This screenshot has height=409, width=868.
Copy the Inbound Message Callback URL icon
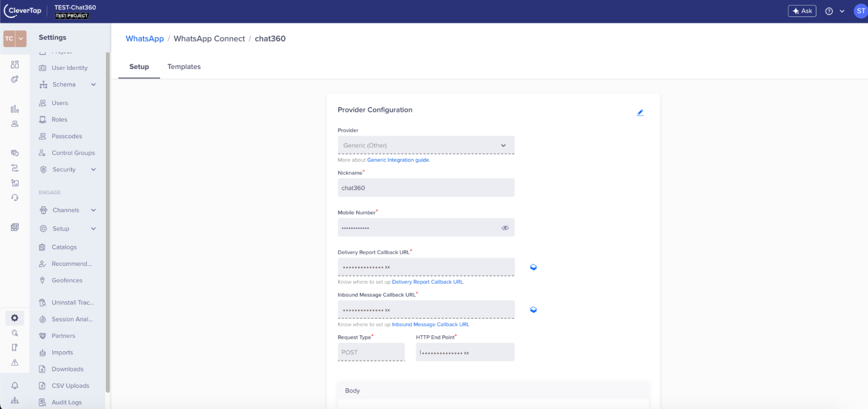533,310
